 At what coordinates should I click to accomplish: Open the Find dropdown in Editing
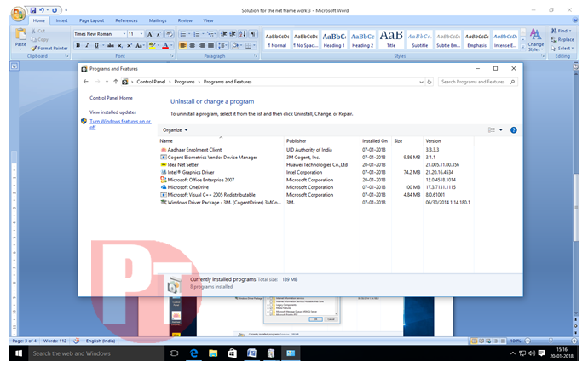click(561, 31)
